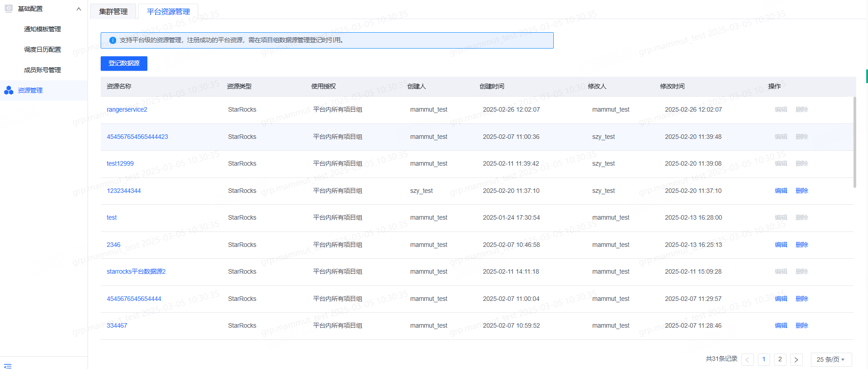Click the table vertical scrollbar
Viewport: 868px width, 369px height.
[x=855, y=142]
